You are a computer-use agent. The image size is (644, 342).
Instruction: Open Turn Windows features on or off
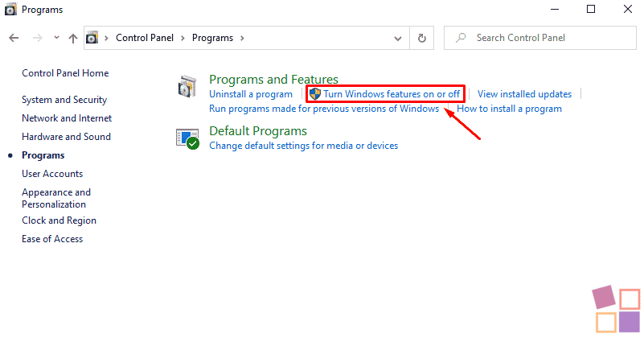click(x=392, y=94)
